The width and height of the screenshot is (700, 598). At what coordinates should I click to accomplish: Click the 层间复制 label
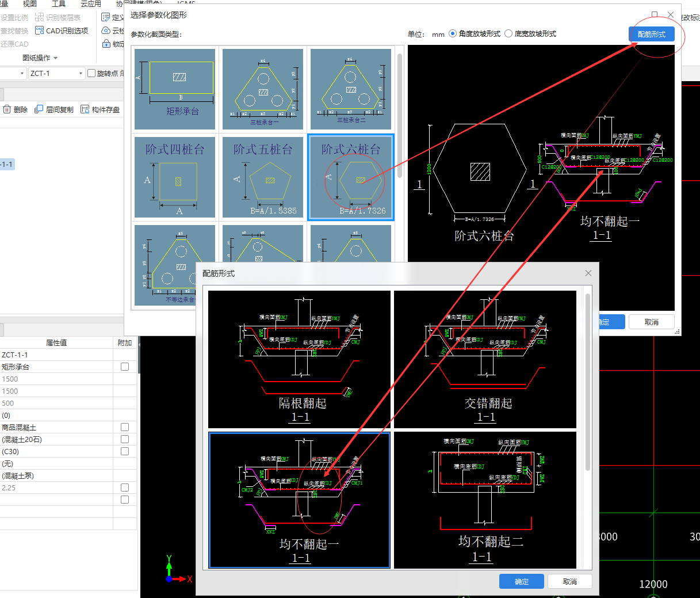coord(59,109)
